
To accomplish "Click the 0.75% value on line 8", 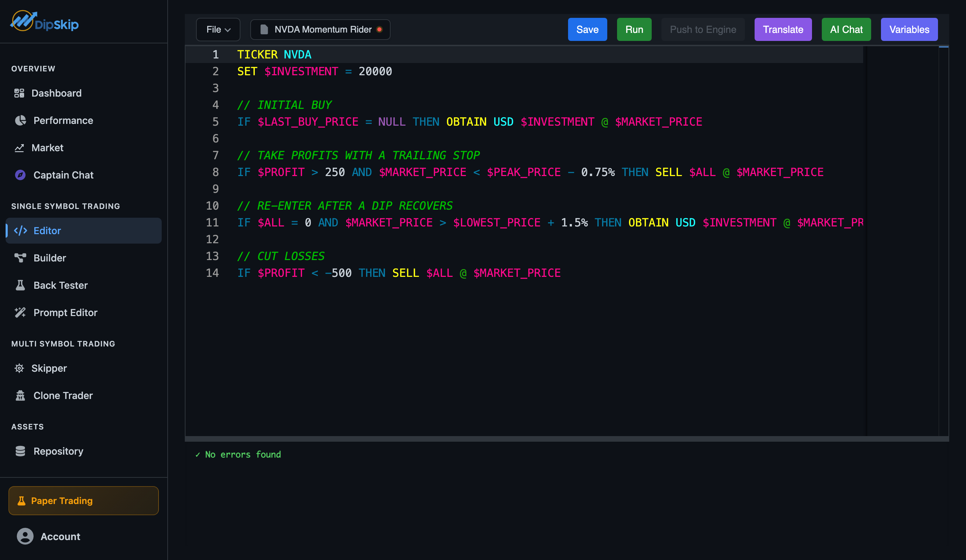I will (x=597, y=172).
